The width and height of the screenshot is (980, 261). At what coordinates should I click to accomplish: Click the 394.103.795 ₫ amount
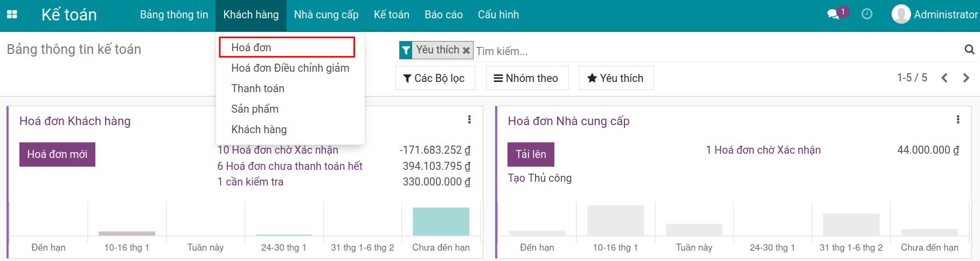[x=436, y=166]
